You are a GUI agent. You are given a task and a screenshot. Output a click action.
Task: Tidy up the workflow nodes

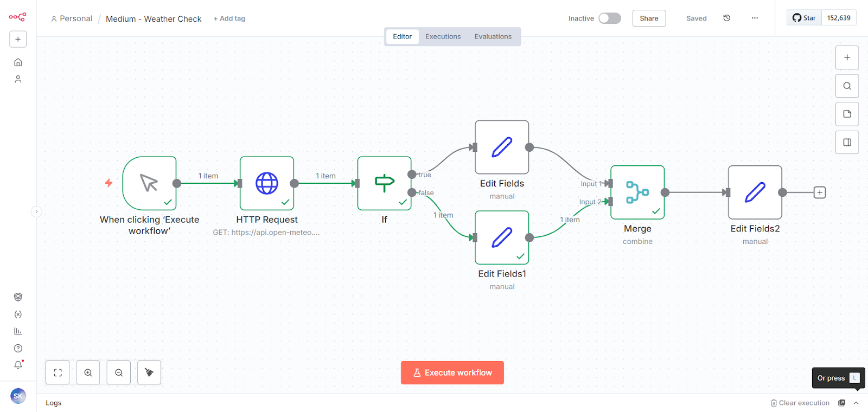[x=149, y=373]
